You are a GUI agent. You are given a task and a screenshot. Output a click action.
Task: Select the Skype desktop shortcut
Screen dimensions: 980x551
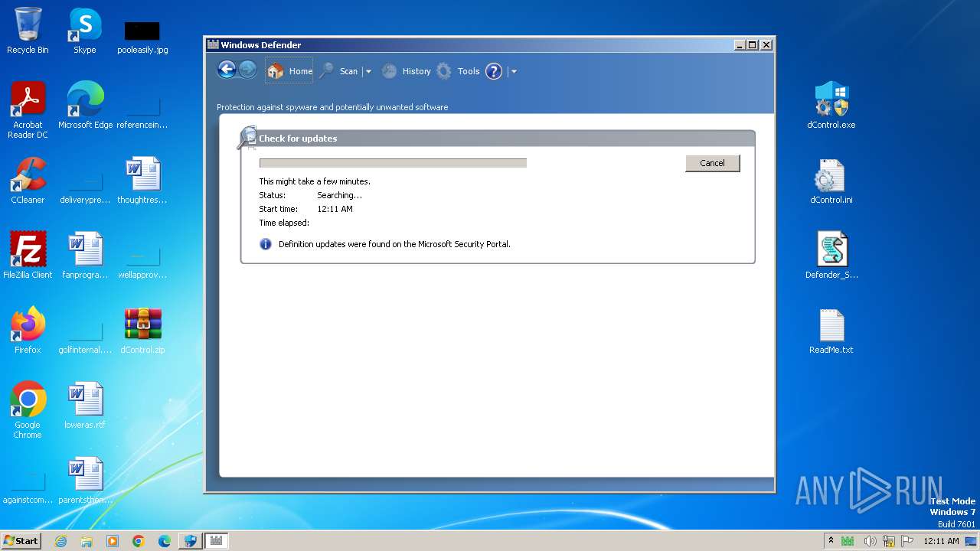(x=84, y=31)
